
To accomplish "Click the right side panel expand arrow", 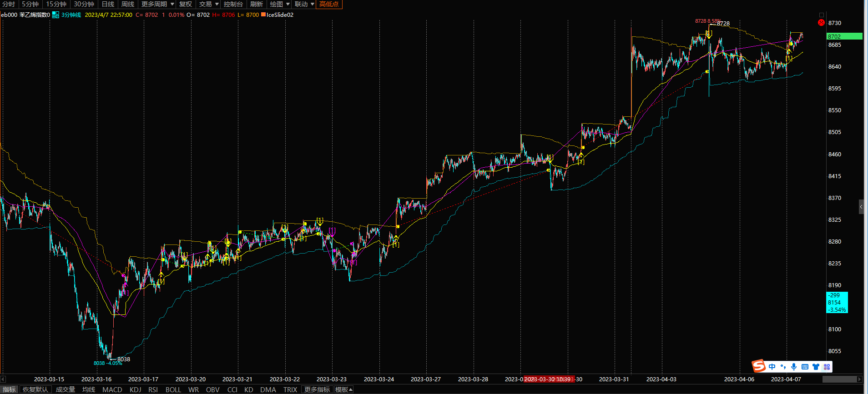I will coord(861,207).
